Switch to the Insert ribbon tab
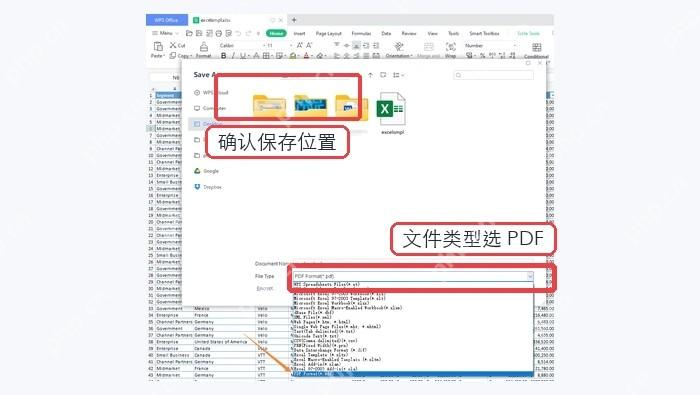Screen dimensions: 700x395 click(299, 33)
